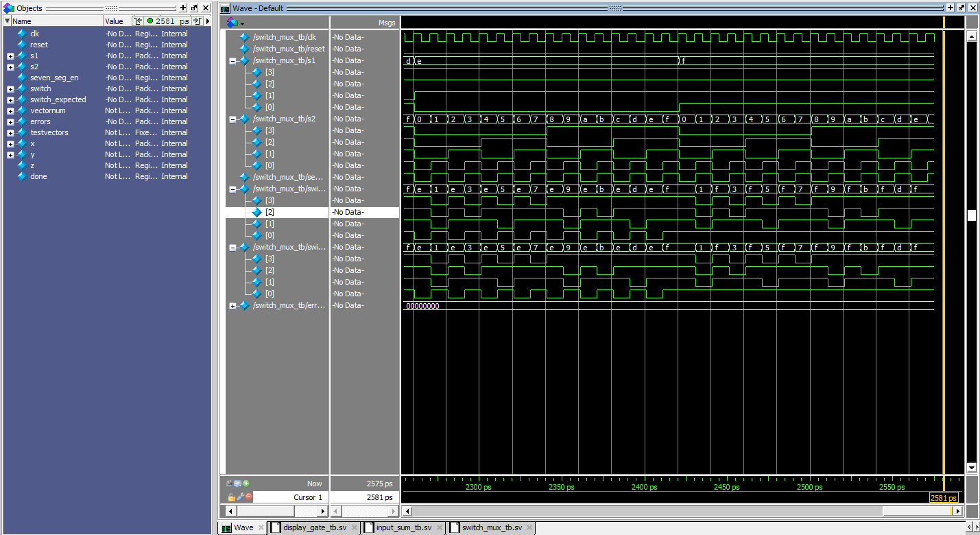Close the input_sum_tb.sv tab
This screenshot has height=535, width=980.
(440, 527)
